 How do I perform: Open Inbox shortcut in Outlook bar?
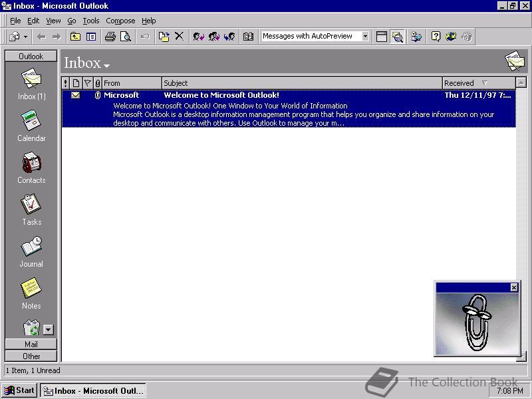tap(31, 84)
